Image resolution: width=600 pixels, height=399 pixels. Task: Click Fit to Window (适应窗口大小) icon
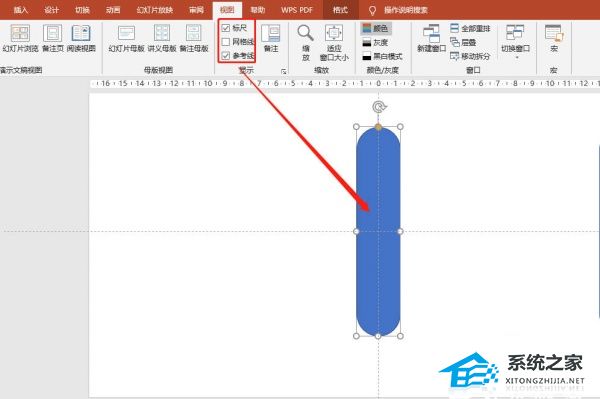334,34
